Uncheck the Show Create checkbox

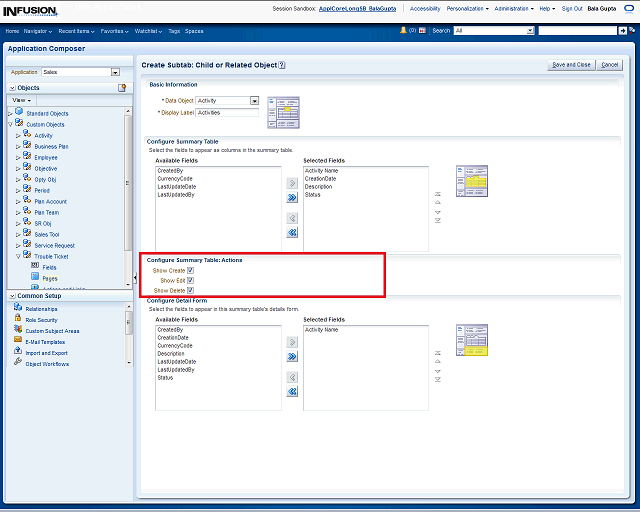tap(190, 270)
